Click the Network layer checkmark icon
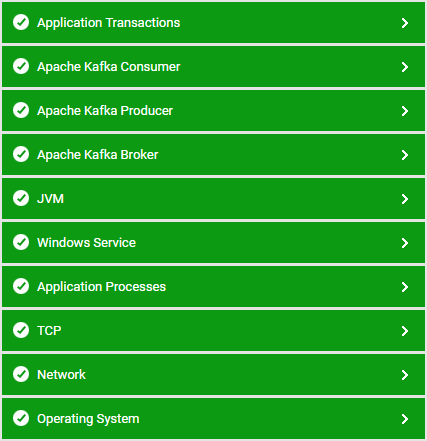The height and width of the screenshot is (441, 427). (x=21, y=374)
